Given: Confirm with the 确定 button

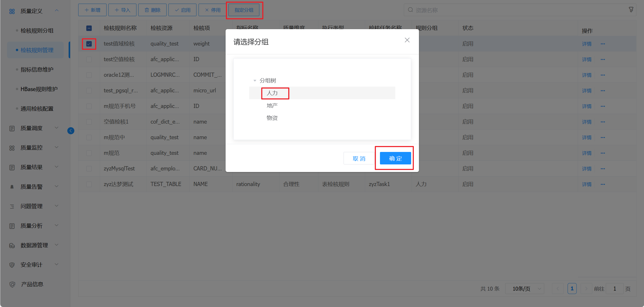Looking at the screenshot, I should click(x=395, y=158).
